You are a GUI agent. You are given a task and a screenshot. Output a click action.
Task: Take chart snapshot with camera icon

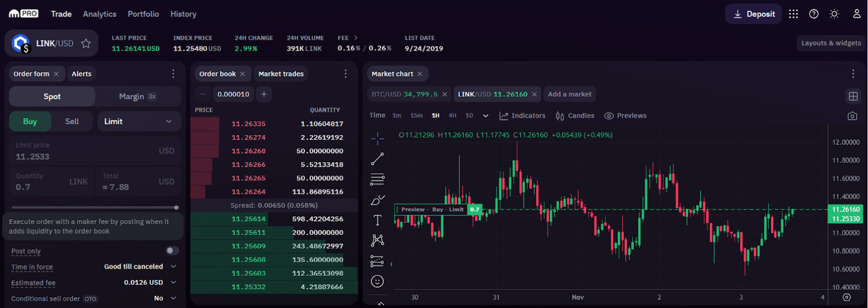click(x=852, y=116)
